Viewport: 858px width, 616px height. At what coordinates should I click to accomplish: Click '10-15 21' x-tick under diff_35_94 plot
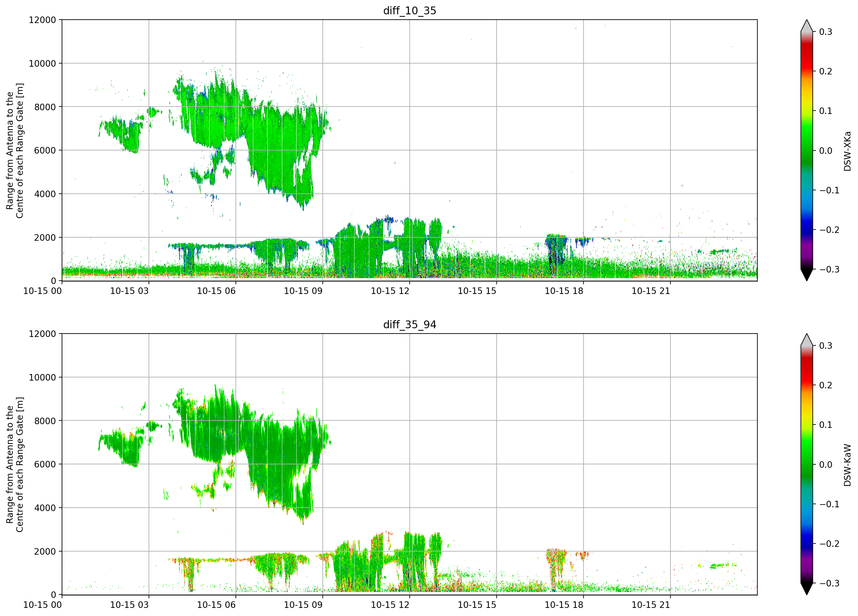651,605
